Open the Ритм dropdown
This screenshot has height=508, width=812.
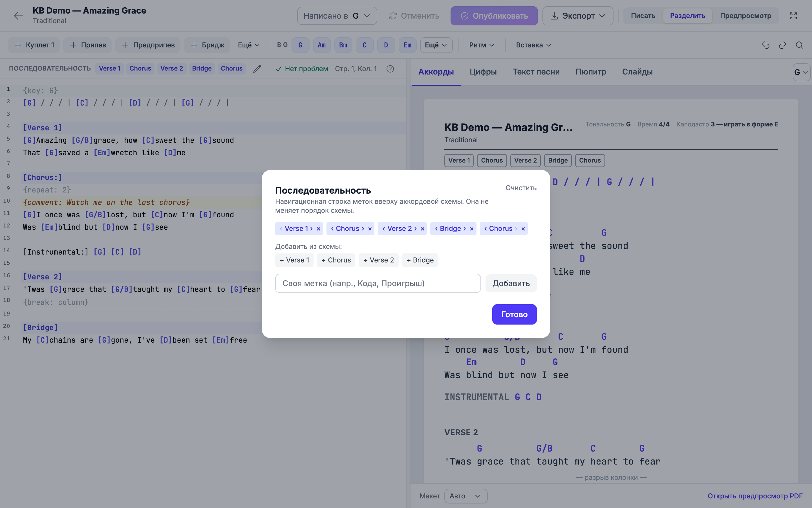pos(482,45)
